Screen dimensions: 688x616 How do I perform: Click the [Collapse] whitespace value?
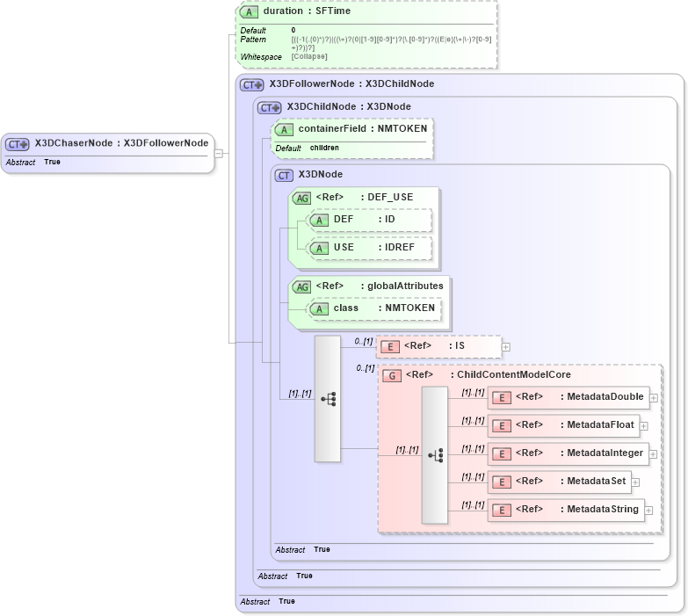pyautogui.click(x=309, y=56)
